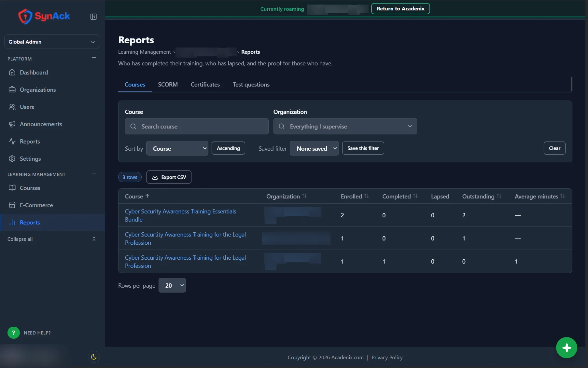Switch to the SCORM tab
This screenshot has width=588, height=368.
168,84
